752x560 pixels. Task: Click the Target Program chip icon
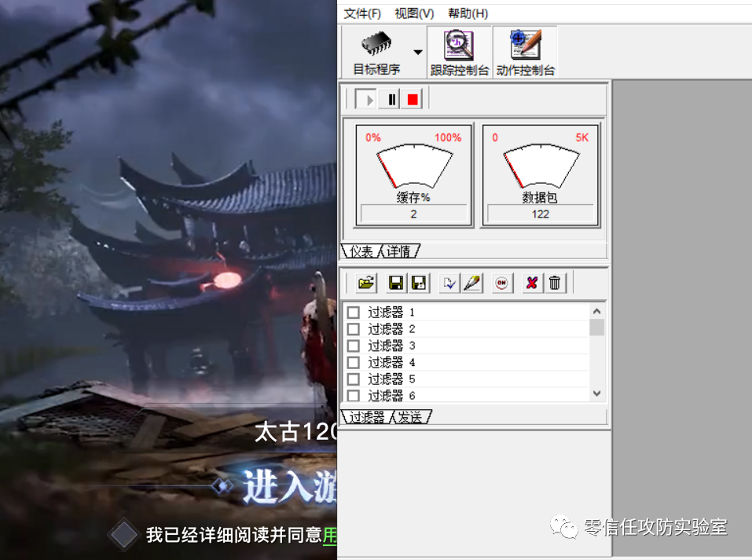(376, 45)
